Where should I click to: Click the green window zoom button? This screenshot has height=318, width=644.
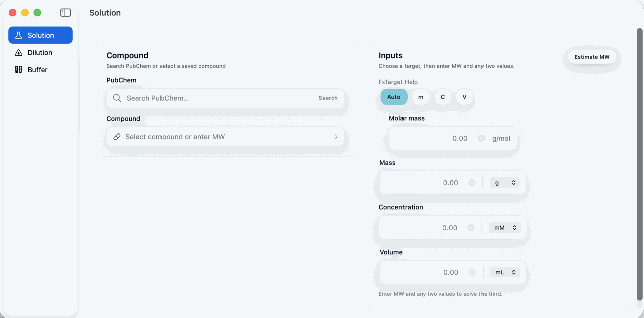coord(37,13)
